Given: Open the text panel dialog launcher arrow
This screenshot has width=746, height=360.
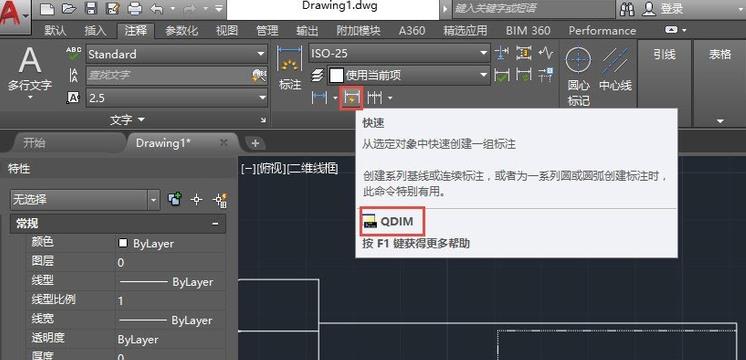Looking at the screenshot, I should [263, 121].
